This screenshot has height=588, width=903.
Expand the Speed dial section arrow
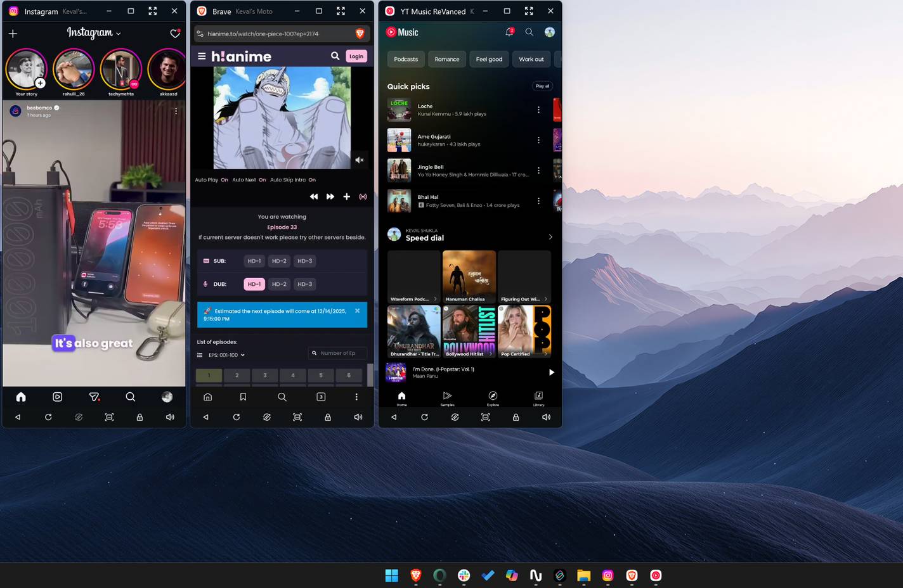click(x=550, y=236)
